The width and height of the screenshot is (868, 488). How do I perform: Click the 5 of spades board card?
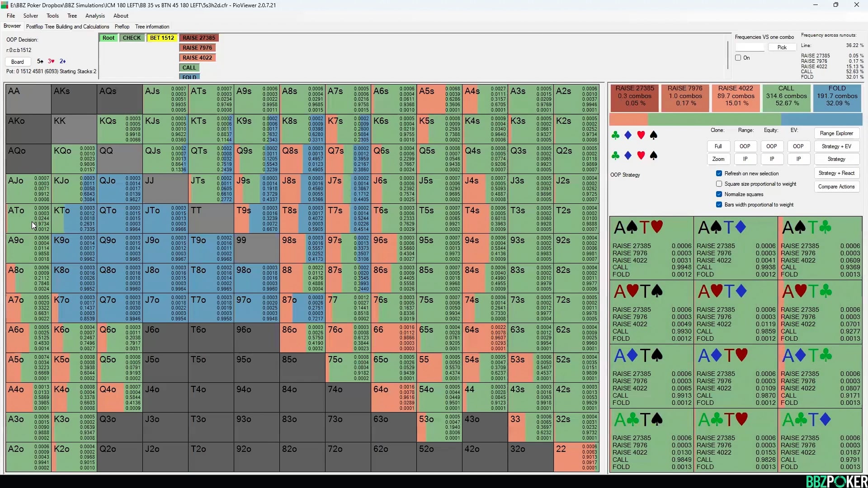(x=40, y=61)
